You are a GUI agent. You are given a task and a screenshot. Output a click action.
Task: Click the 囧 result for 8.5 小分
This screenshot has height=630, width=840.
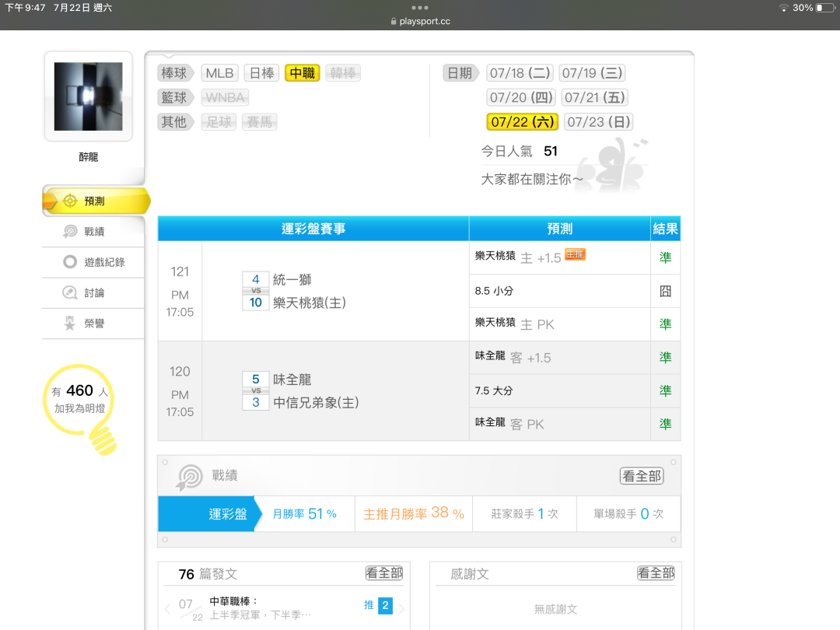[x=665, y=291]
